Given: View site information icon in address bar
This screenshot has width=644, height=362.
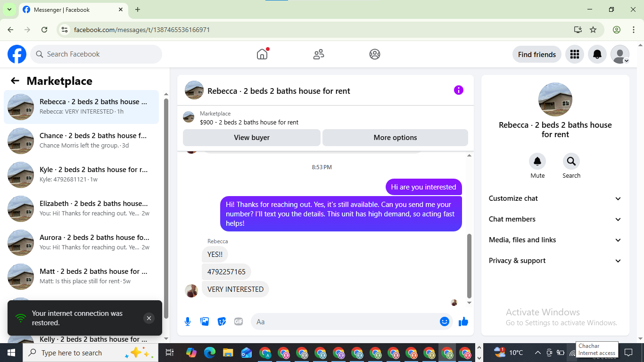Looking at the screenshot, I should pyautogui.click(x=65, y=30).
